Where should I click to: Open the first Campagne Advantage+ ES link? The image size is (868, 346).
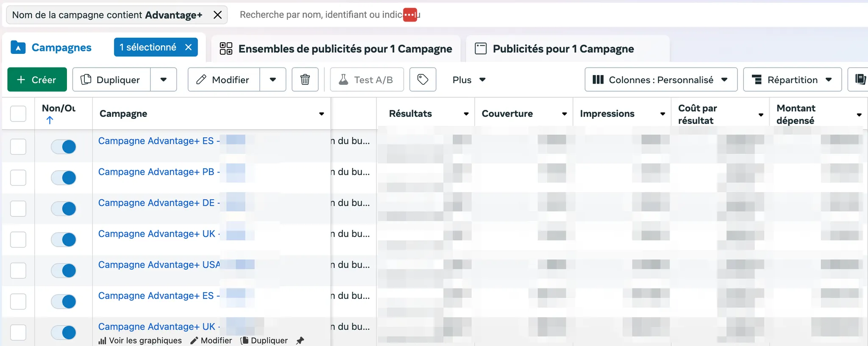click(159, 141)
